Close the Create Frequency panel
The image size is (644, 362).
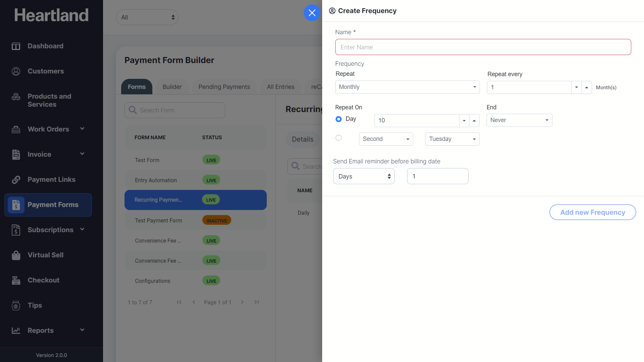(x=312, y=13)
